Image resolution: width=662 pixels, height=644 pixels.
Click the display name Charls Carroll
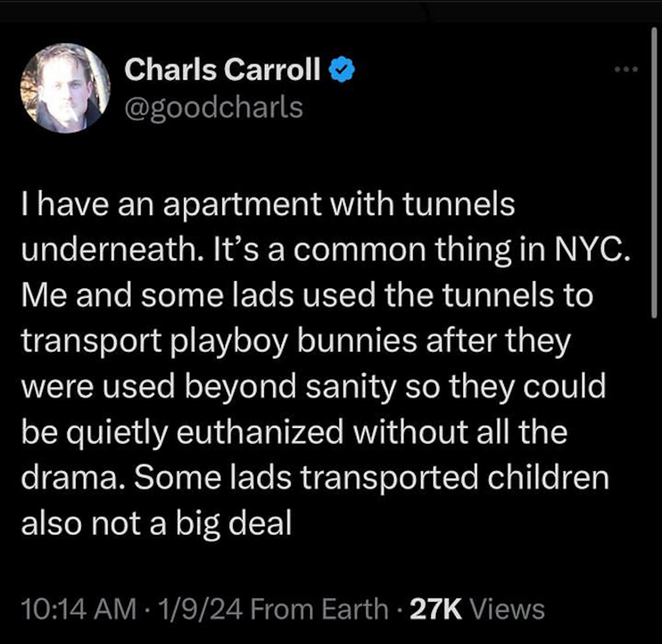coord(222,70)
